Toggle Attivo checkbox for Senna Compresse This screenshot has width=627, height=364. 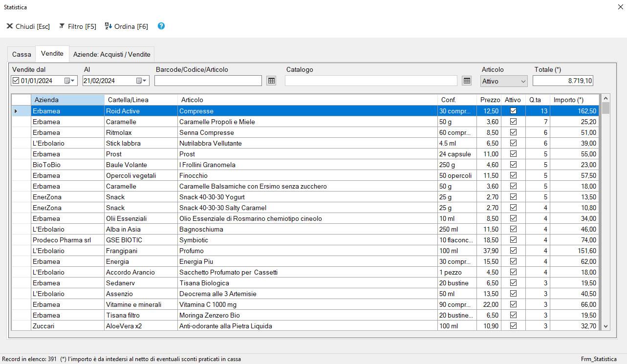tap(513, 132)
